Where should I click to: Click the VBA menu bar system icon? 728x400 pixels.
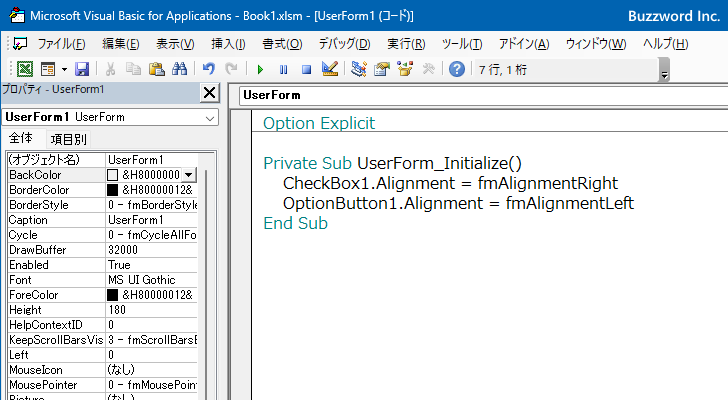(20, 44)
